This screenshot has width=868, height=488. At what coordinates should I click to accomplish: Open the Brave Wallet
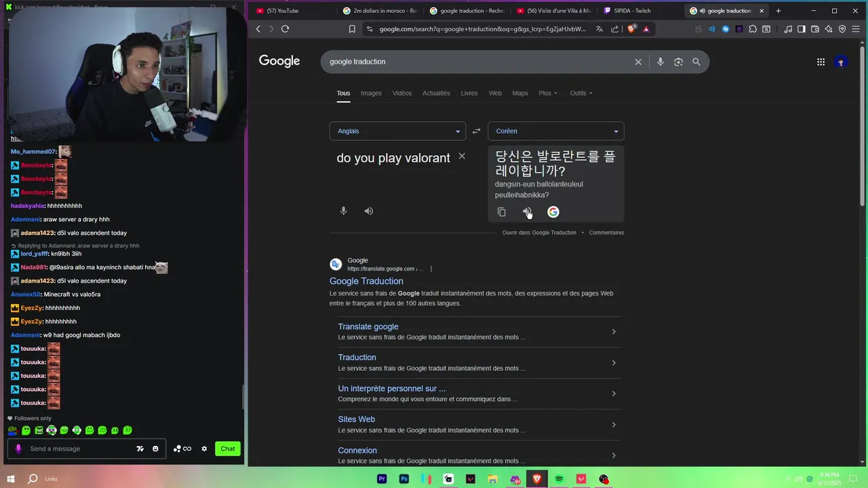(815, 29)
